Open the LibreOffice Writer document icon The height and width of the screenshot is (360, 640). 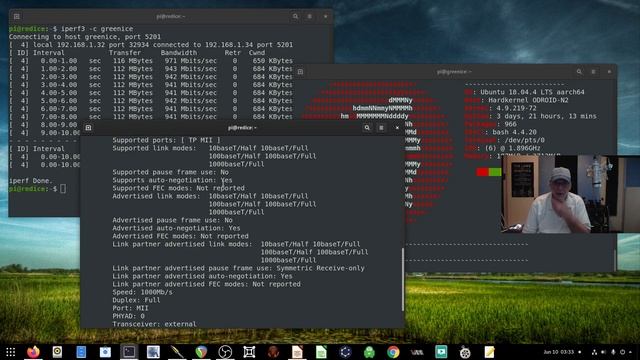[x=297, y=352]
